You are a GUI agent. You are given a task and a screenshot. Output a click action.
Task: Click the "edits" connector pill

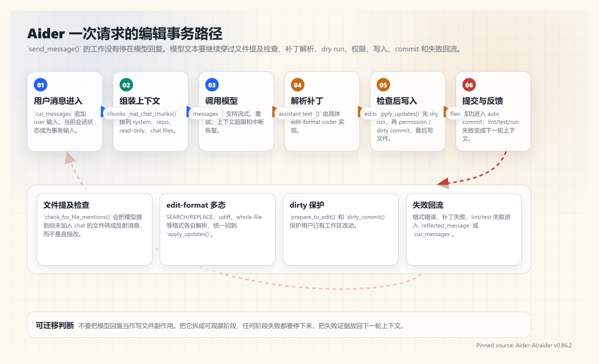click(370, 114)
